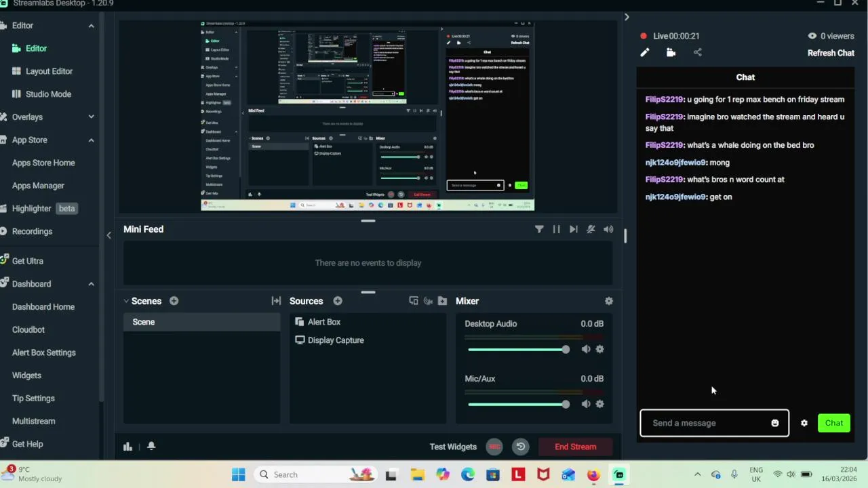Pause the Mini Feed alert queue

pyautogui.click(x=556, y=229)
